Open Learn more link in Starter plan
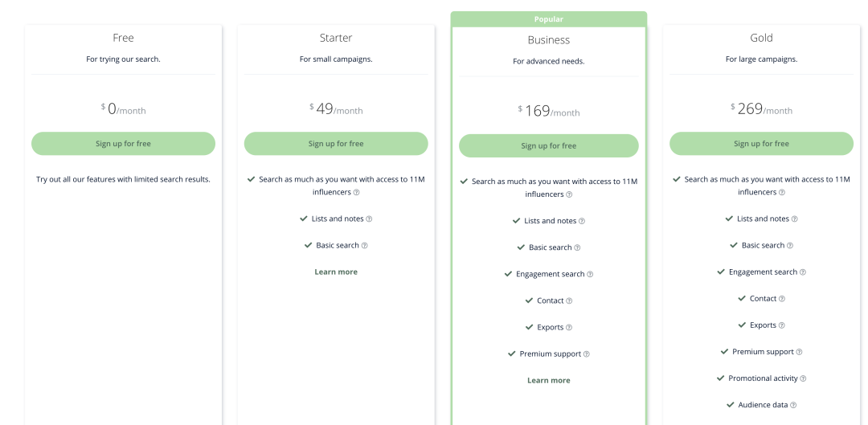This screenshot has width=868, height=425. (x=336, y=272)
